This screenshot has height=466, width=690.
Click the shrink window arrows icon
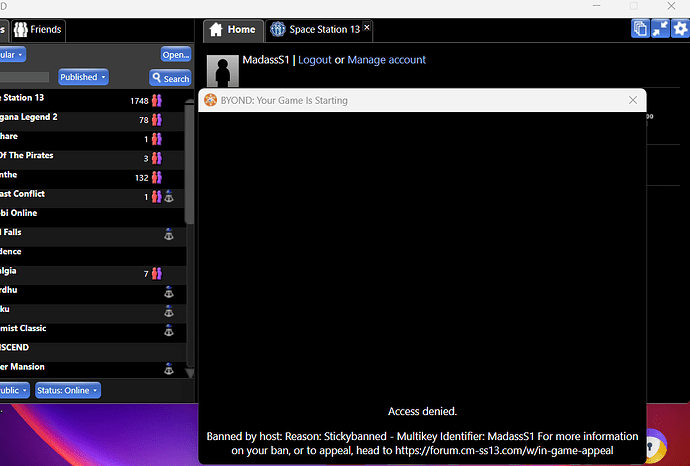point(660,29)
